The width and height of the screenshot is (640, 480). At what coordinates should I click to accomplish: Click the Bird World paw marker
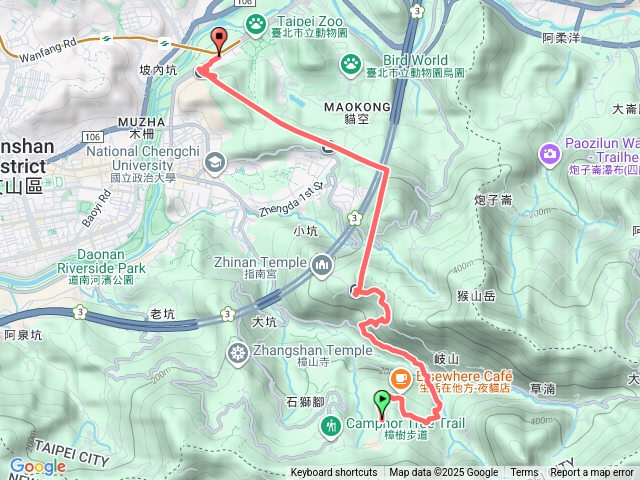coord(351,66)
